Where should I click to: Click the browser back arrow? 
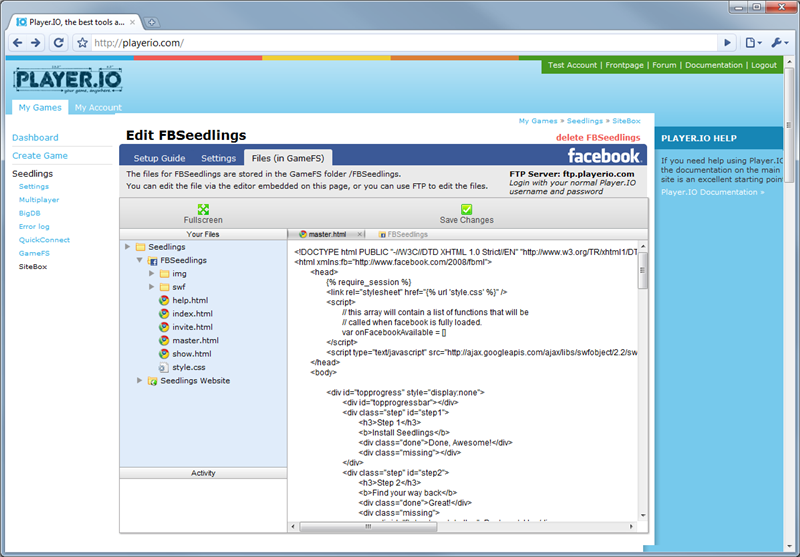tap(17, 43)
